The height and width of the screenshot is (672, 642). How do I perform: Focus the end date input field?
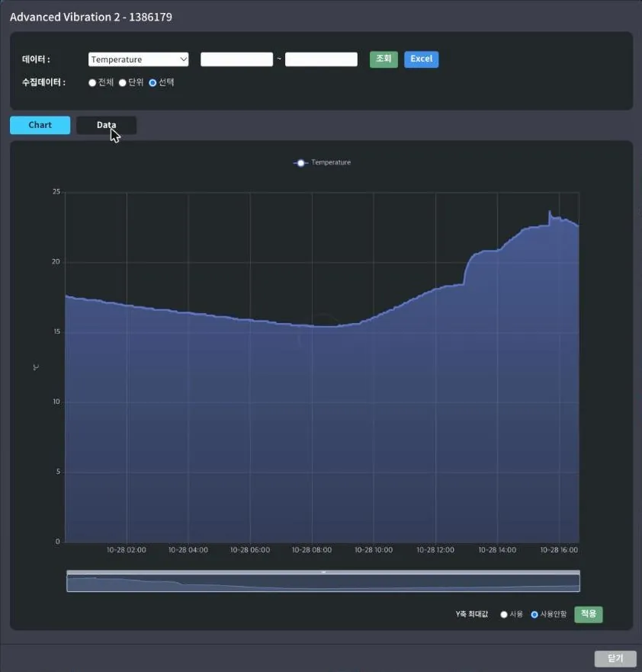tap(321, 59)
